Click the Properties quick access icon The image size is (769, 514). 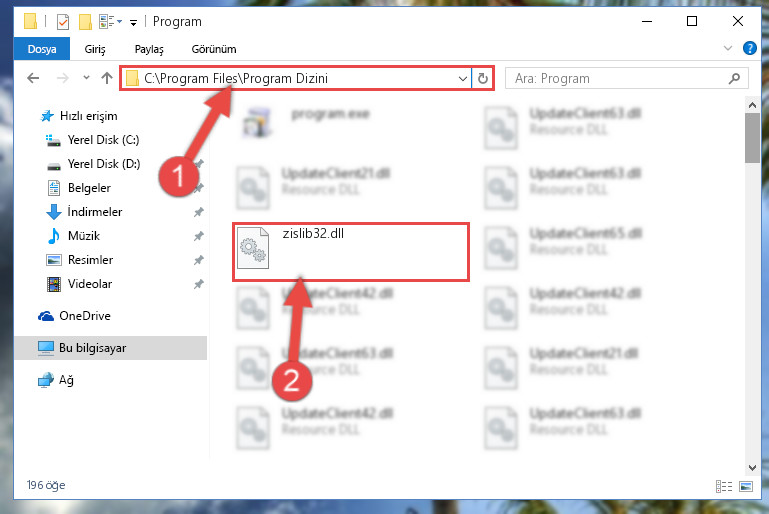coord(63,22)
